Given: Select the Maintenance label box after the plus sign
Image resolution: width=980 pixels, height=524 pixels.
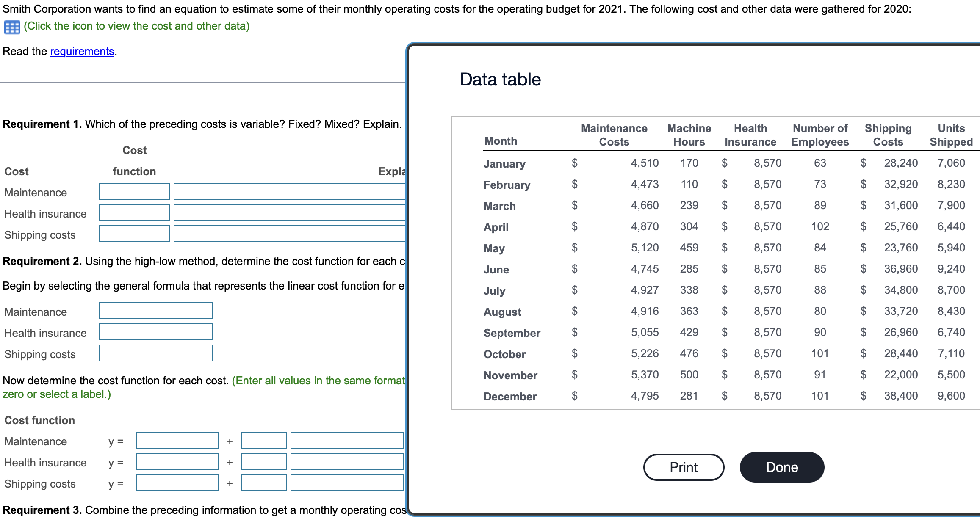Looking at the screenshot, I should point(346,440).
